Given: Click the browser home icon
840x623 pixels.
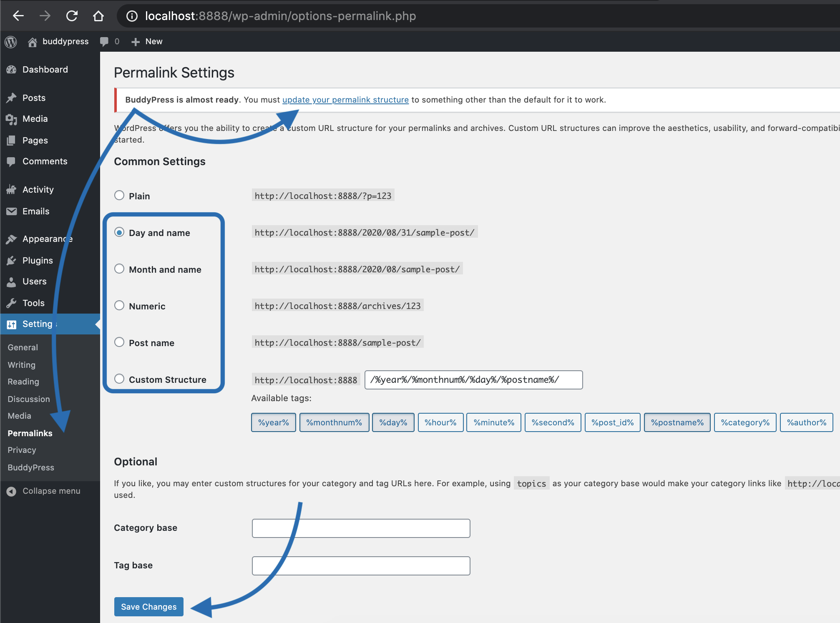Looking at the screenshot, I should coord(98,16).
